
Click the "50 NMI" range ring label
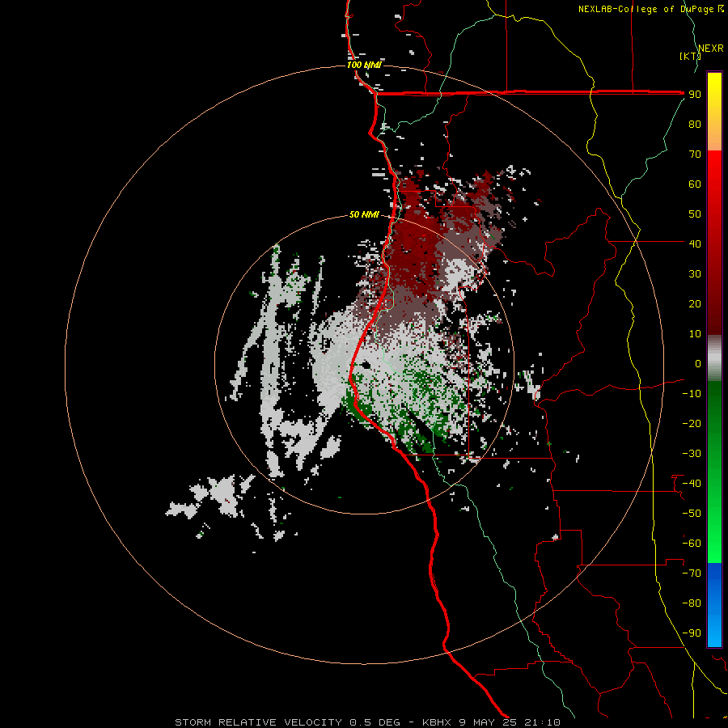(x=364, y=214)
